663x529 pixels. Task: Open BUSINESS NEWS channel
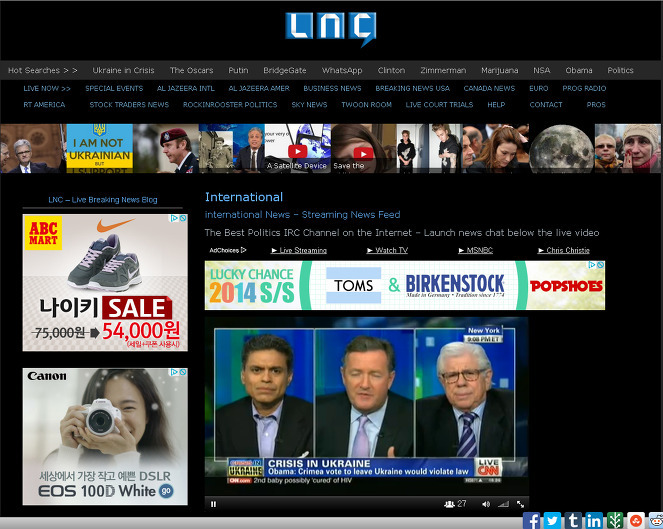(332, 88)
